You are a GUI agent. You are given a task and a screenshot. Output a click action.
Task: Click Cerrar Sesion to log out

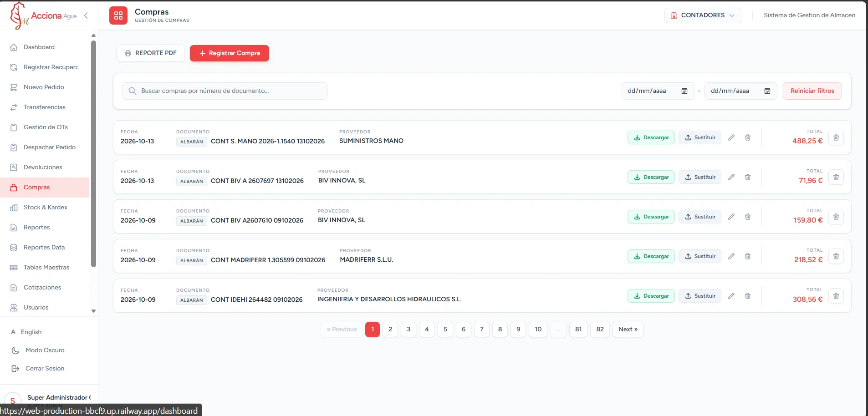pyautogui.click(x=45, y=368)
